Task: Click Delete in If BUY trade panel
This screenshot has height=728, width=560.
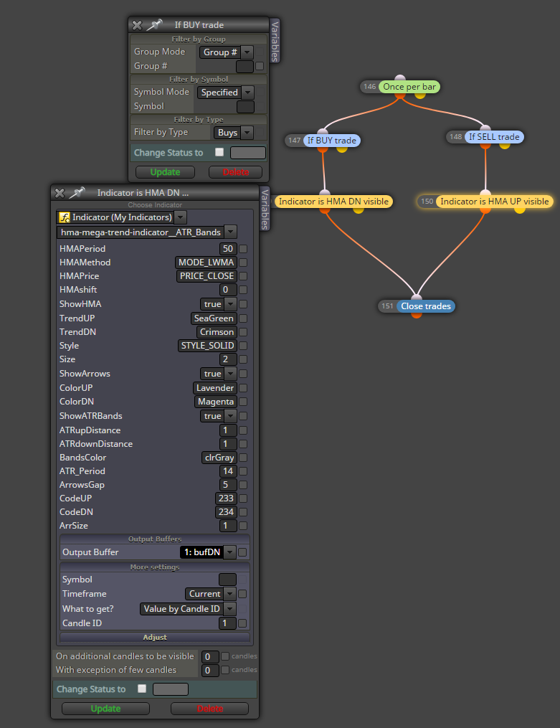Action: click(x=236, y=172)
